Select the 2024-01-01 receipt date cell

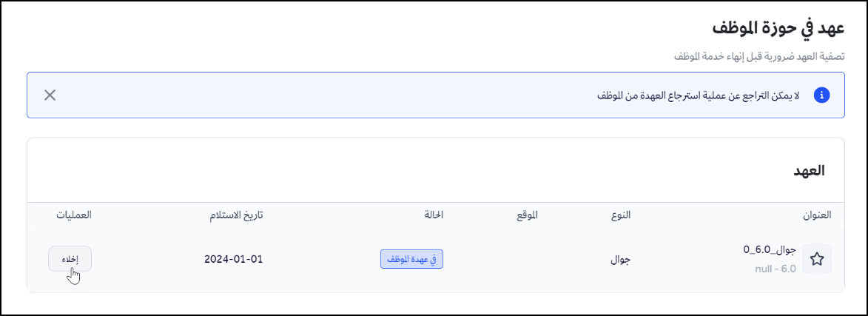pos(234,259)
